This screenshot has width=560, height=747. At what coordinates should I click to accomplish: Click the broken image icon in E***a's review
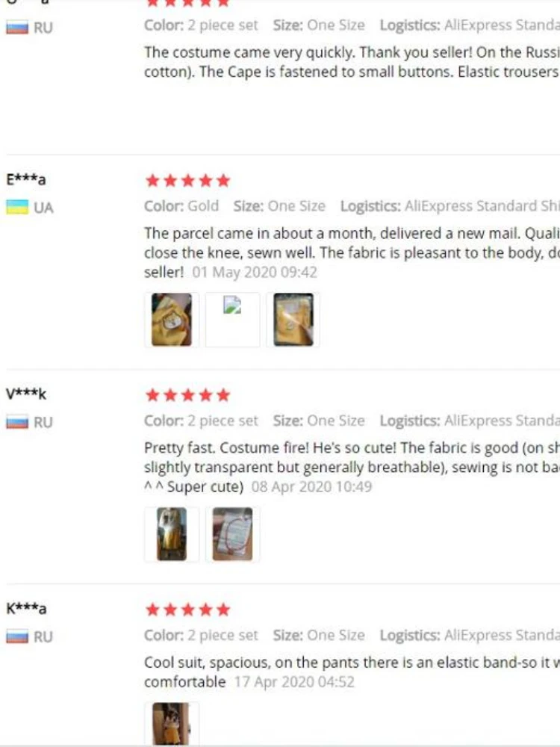[233, 306]
